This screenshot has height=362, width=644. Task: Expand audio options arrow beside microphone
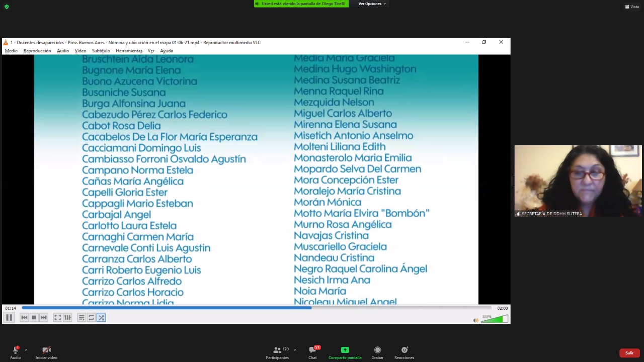pyautogui.click(x=26, y=350)
